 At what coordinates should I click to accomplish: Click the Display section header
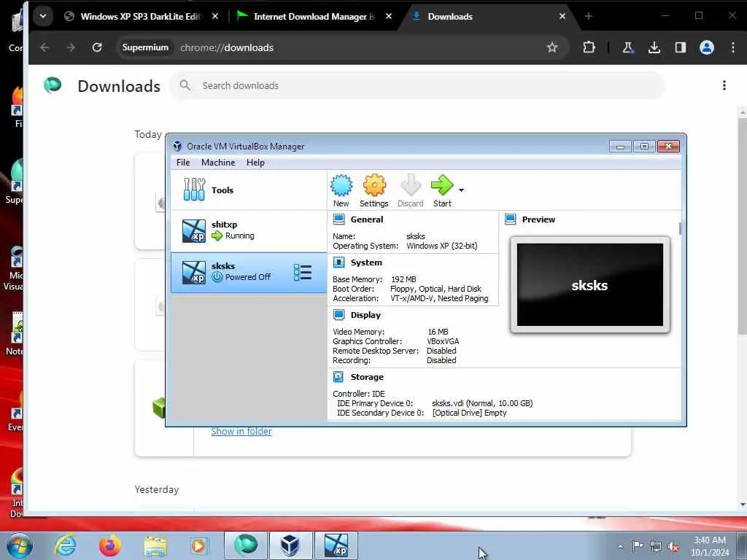(x=365, y=315)
